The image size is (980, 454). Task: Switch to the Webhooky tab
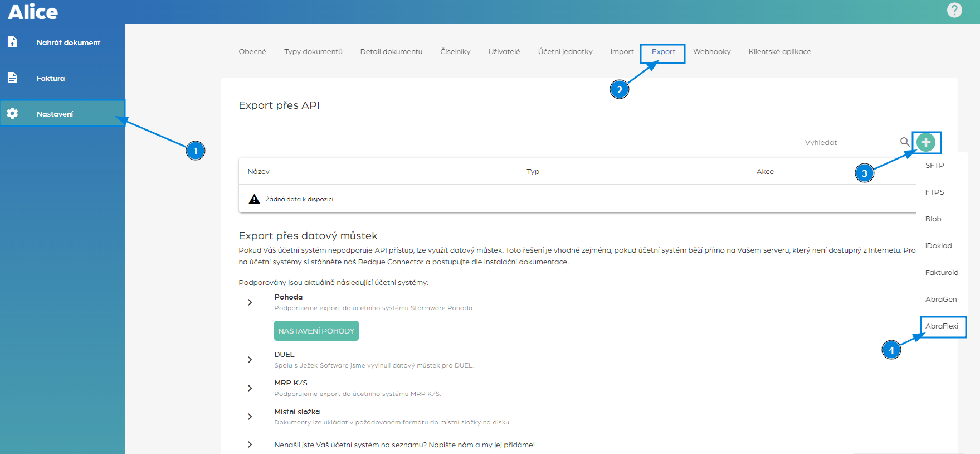[x=711, y=51]
